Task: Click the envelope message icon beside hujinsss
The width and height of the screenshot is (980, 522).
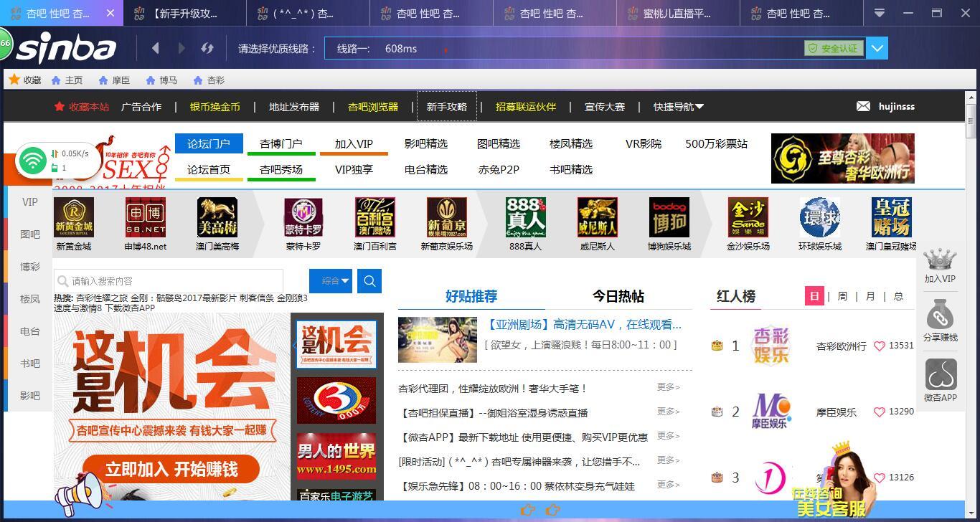Action: (x=863, y=106)
